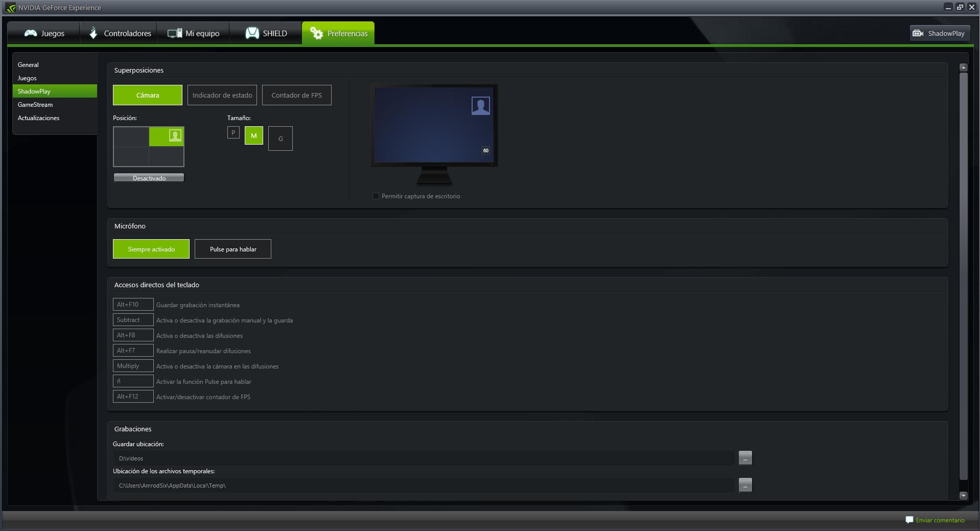Minimize the GeForce Experience window
980x531 pixels.
pos(948,7)
